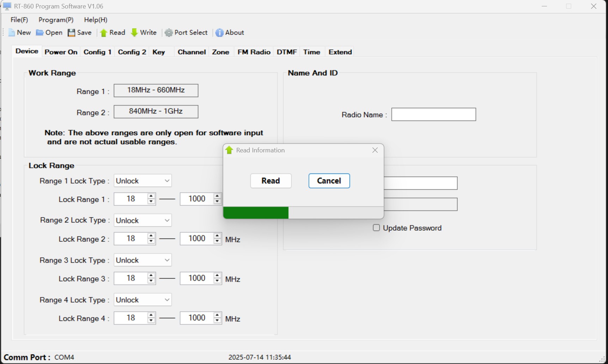Open the About info icon
This screenshot has width=608, height=364.
(219, 33)
